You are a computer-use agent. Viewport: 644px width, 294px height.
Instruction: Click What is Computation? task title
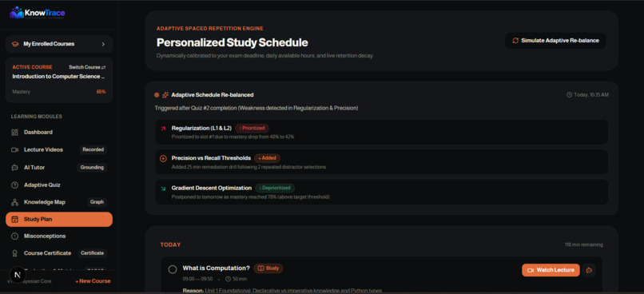[216, 268]
